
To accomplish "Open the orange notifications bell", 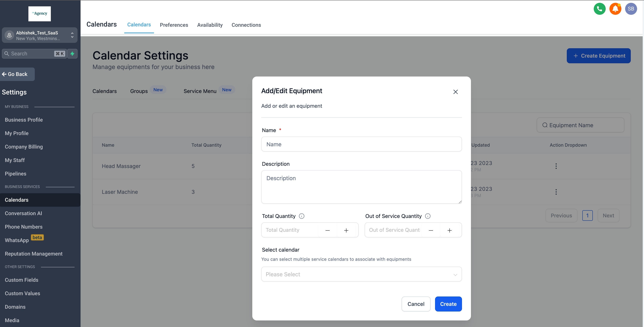I will click(615, 9).
